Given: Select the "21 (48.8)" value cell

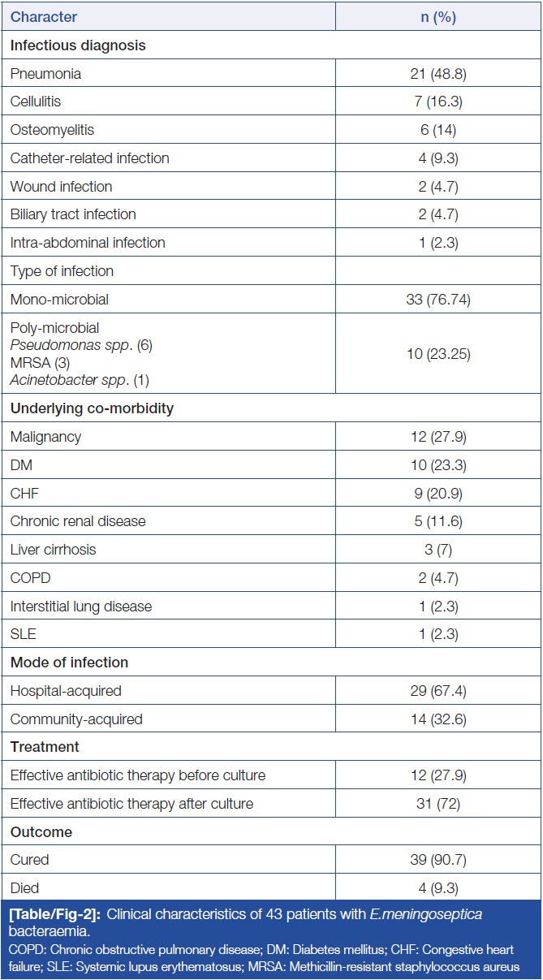Looking at the screenshot, I should (x=438, y=74).
